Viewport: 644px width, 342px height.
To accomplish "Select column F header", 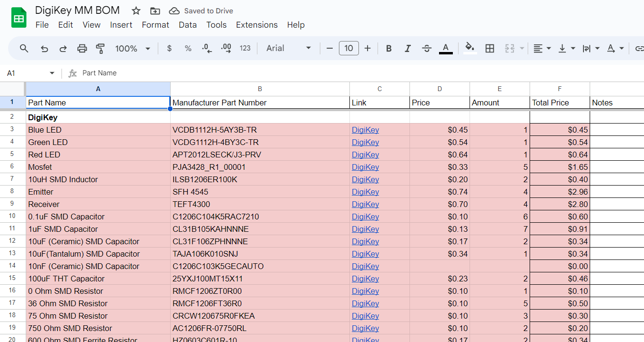I will (x=560, y=89).
